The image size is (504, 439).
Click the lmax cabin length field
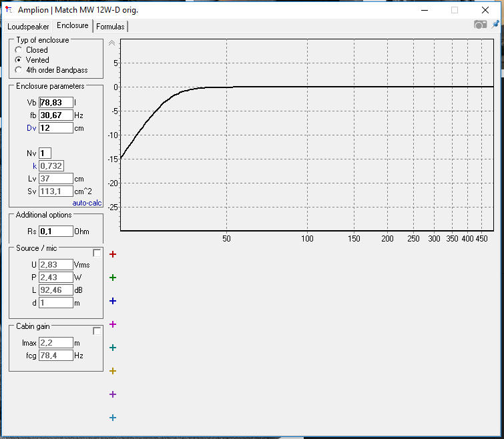tap(56, 343)
